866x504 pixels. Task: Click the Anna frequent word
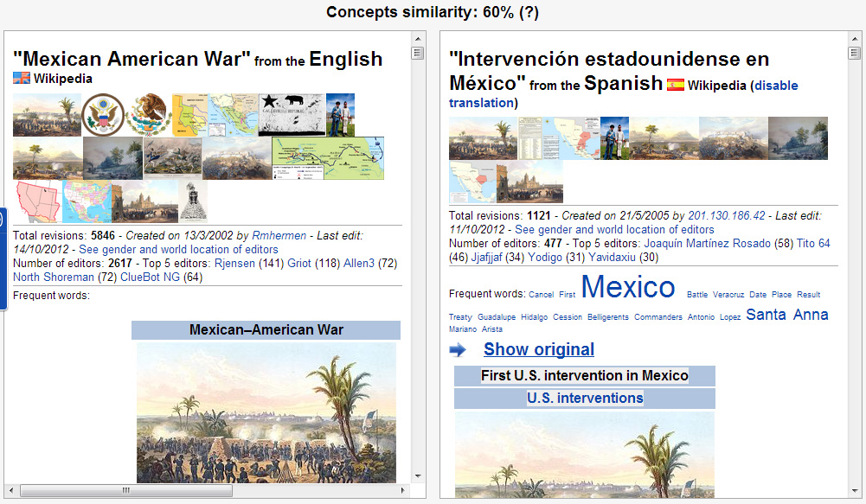point(811,315)
